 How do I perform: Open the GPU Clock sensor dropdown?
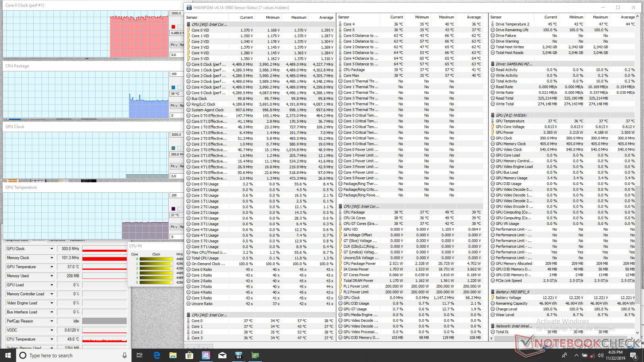pyautogui.click(x=52, y=249)
